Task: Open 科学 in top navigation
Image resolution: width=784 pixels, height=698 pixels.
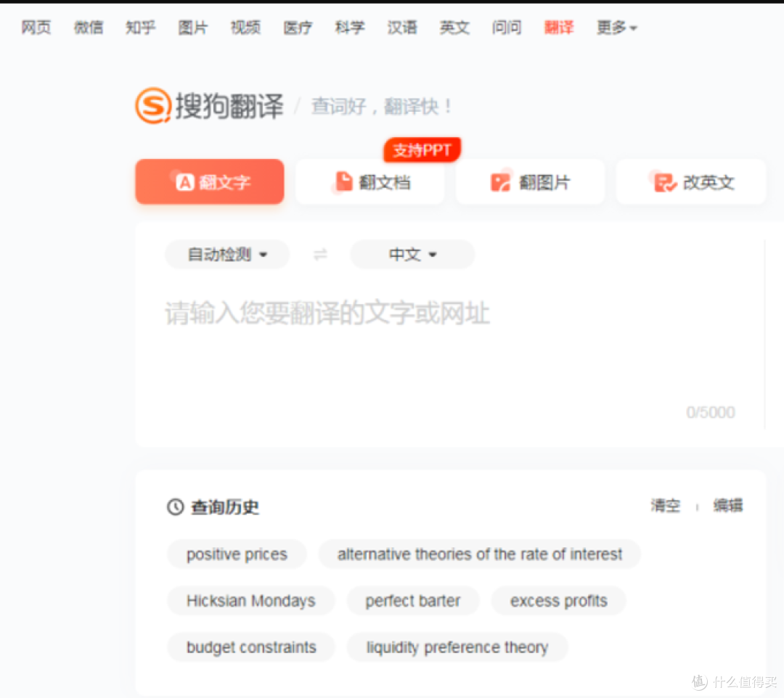Action: 349,28
